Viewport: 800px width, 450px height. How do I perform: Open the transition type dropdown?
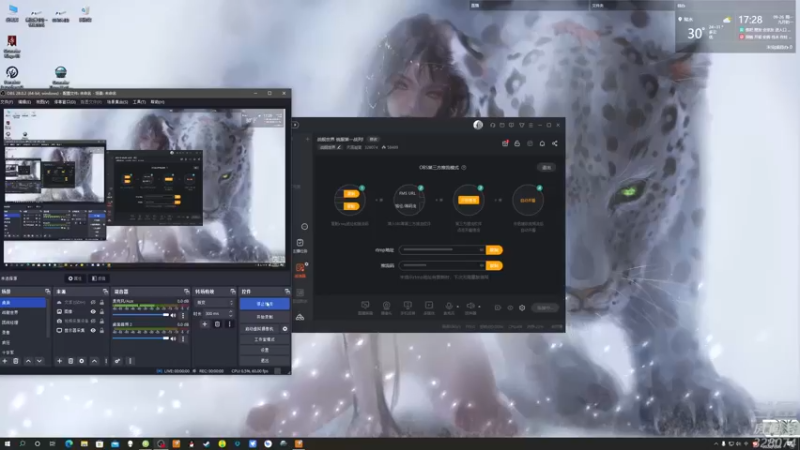click(x=215, y=303)
